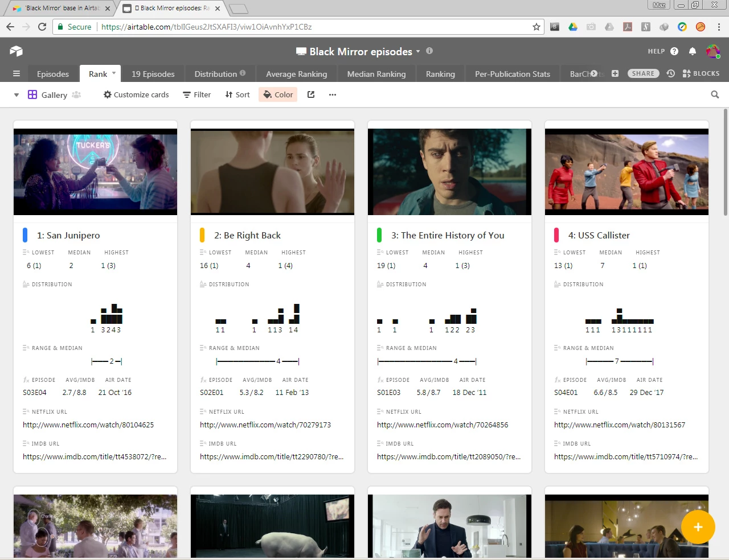
Task: Open the Be Right Back card thumbnail
Action: point(272,172)
